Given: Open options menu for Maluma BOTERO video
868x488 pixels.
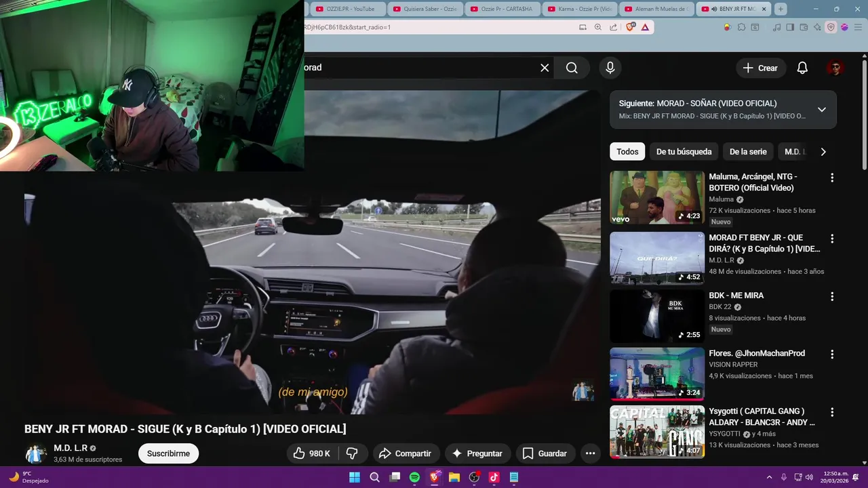Looking at the screenshot, I should (x=832, y=178).
